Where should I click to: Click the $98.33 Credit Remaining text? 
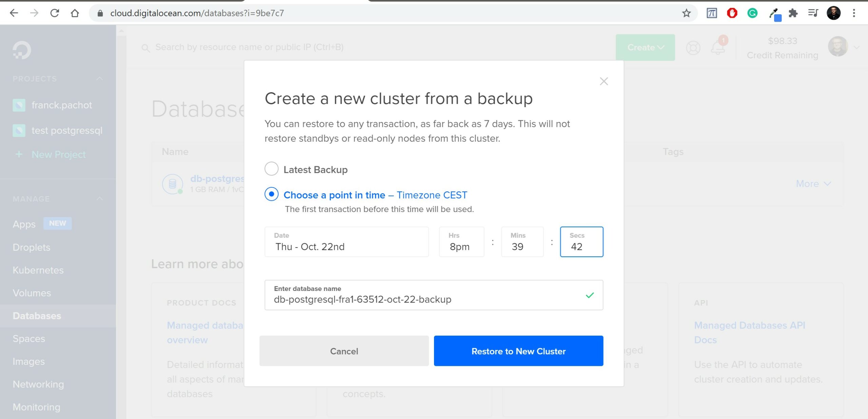(782, 48)
